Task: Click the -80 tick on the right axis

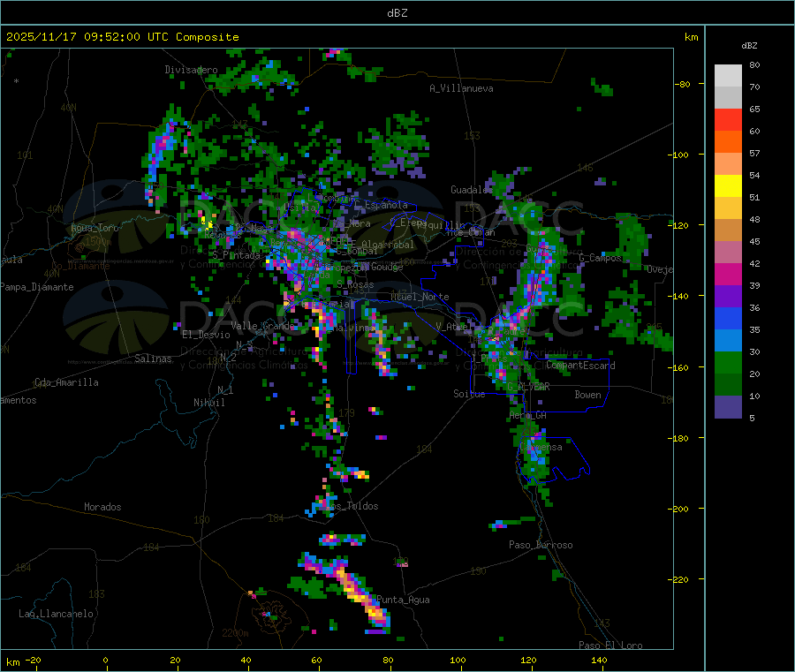Action: pos(683,84)
